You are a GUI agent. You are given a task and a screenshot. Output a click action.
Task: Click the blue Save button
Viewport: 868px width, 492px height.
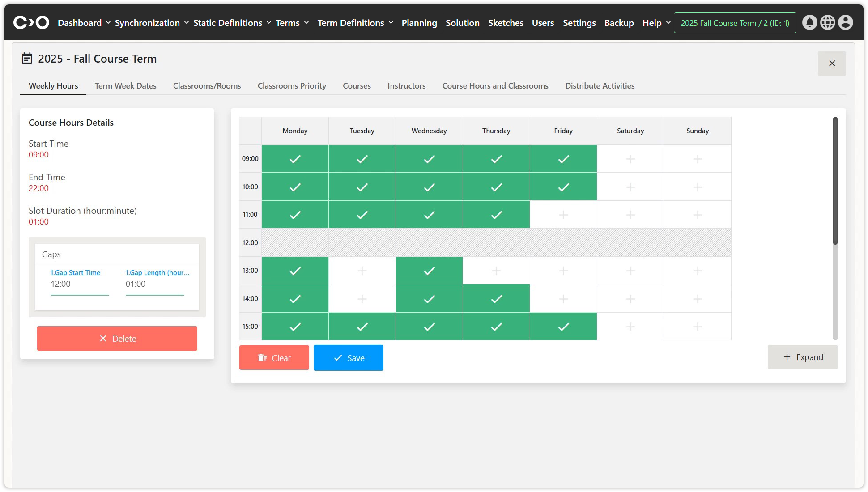click(x=348, y=358)
